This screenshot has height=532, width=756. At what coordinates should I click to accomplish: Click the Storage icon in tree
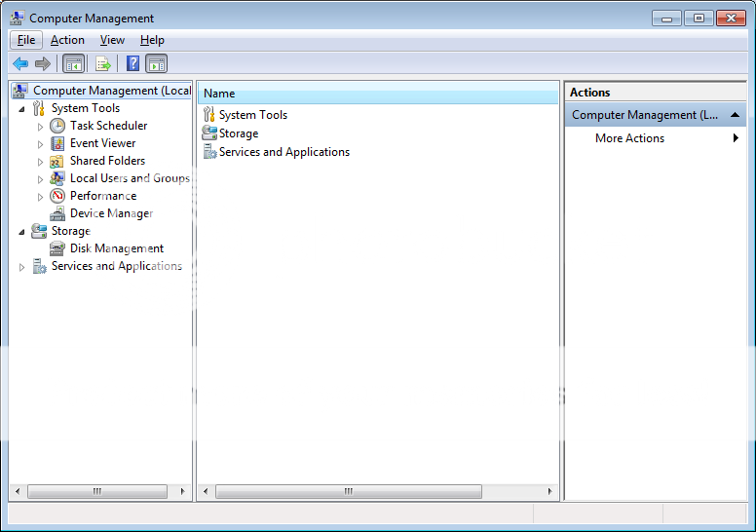click(39, 231)
